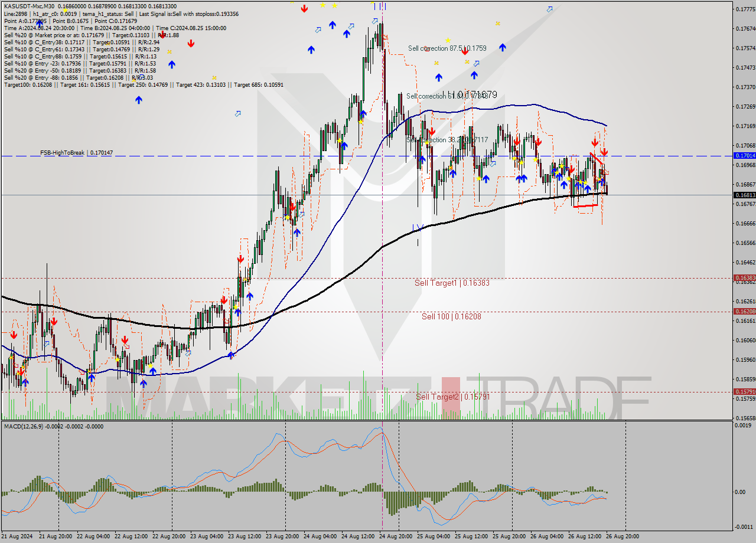
Task: Click the 0.16666 price axis label
Action: 745,223
